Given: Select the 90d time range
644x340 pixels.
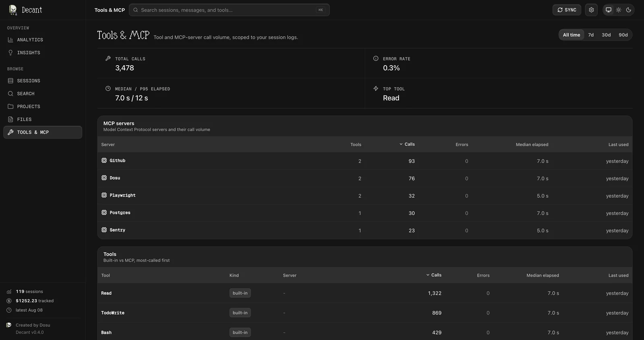Looking at the screenshot, I should click(623, 35).
